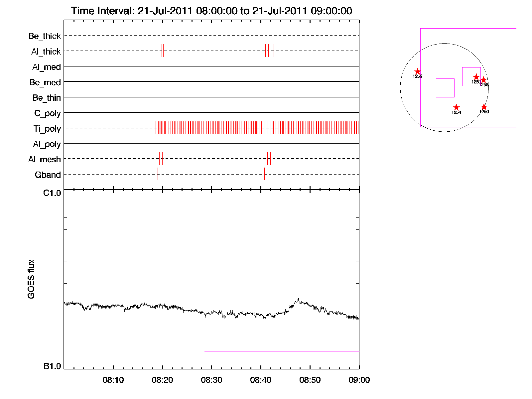Click the red star above label 1258

click(483, 80)
